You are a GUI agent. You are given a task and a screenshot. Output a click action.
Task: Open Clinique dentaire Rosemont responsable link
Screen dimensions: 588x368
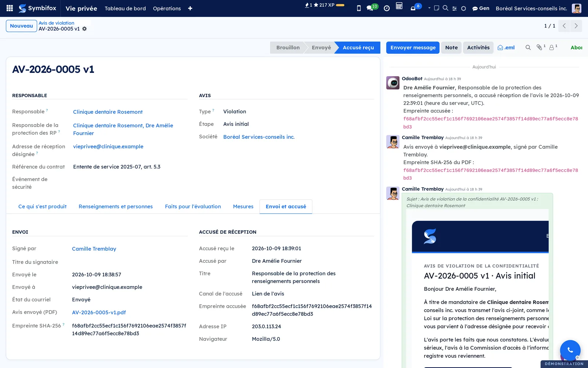(108, 112)
